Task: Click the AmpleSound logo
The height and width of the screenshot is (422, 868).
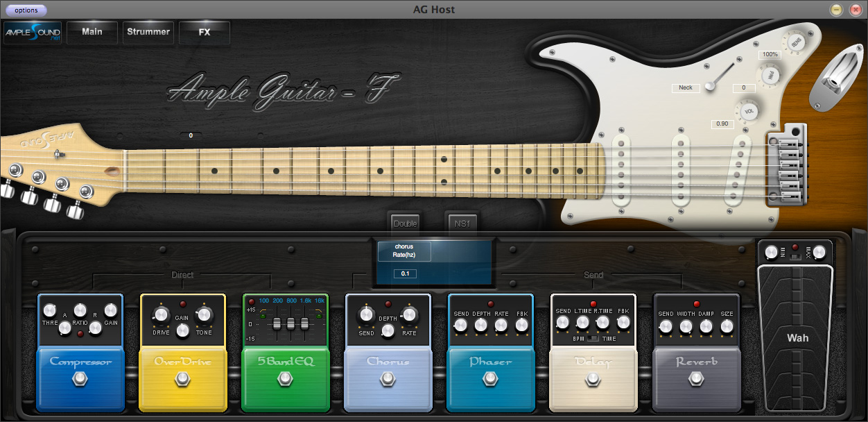Action: point(33,33)
